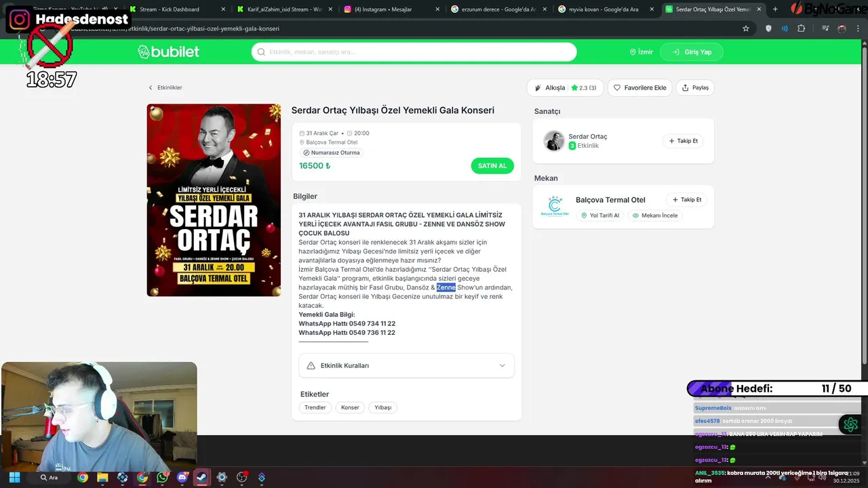
Task: Click the WhatsApp Hattı 0549 734 11 22 number
Action: click(x=347, y=324)
